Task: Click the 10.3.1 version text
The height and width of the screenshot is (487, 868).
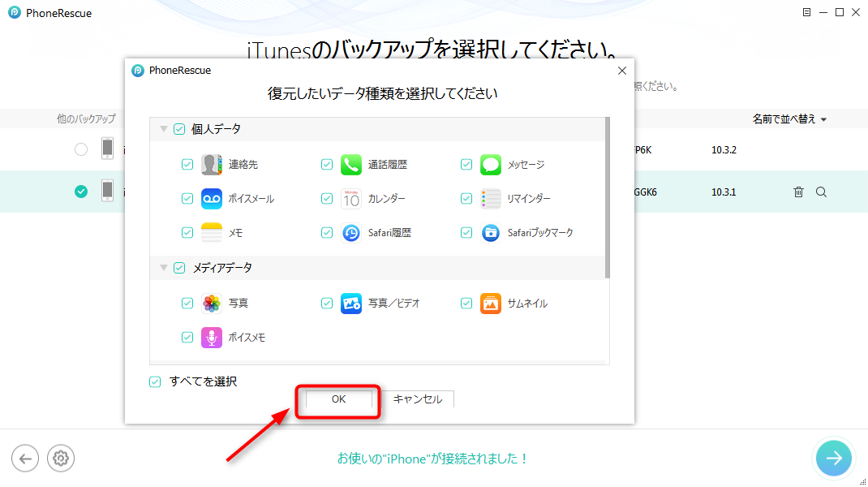Action: tap(724, 192)
